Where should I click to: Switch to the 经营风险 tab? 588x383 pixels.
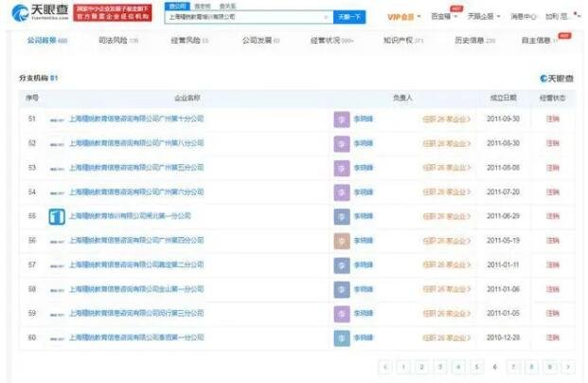coord(189,40)
